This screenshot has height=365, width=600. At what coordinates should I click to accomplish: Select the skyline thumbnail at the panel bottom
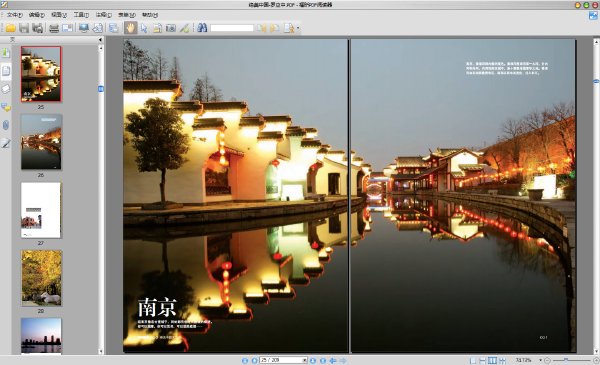click(41, 336)
